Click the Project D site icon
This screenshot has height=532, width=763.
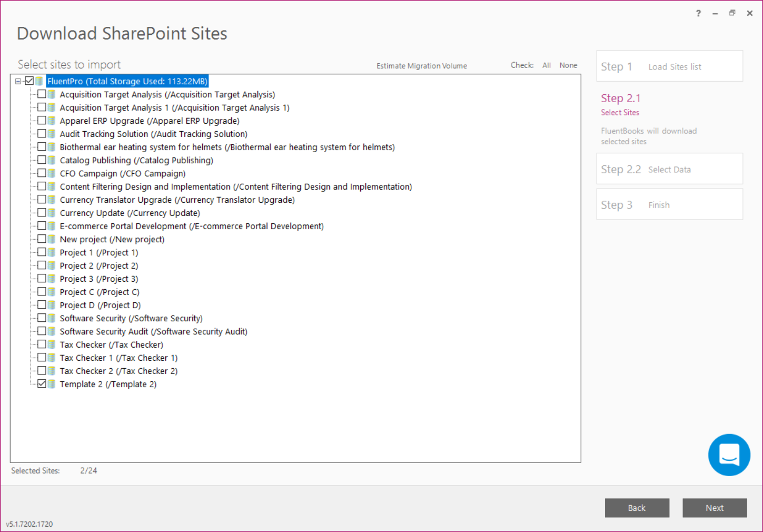click(52, 305)
